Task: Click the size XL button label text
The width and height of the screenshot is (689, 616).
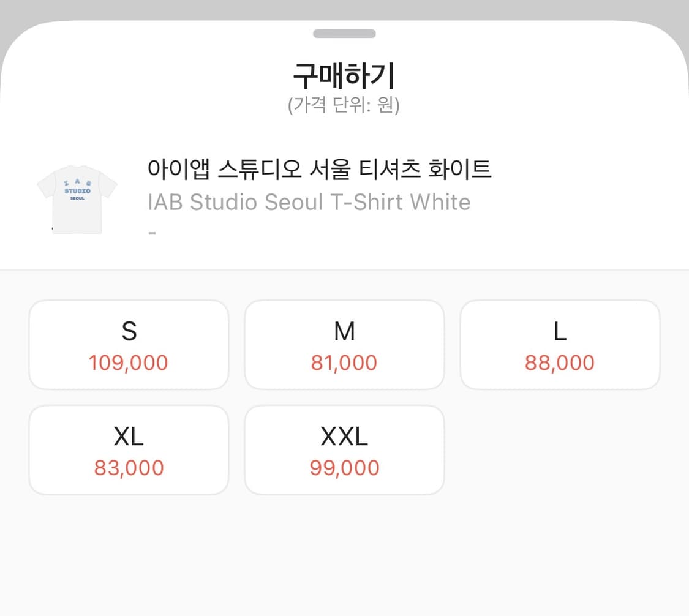Action: [129, 437]
